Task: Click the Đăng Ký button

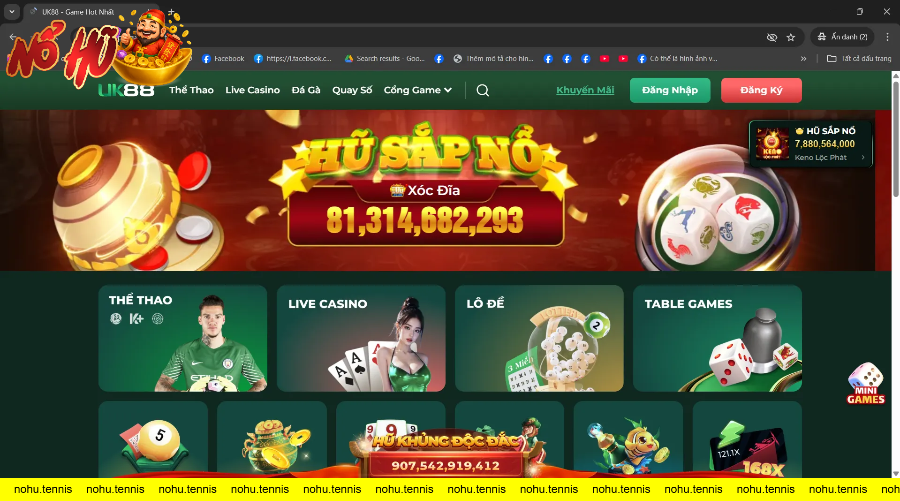Action: [761, 90]
